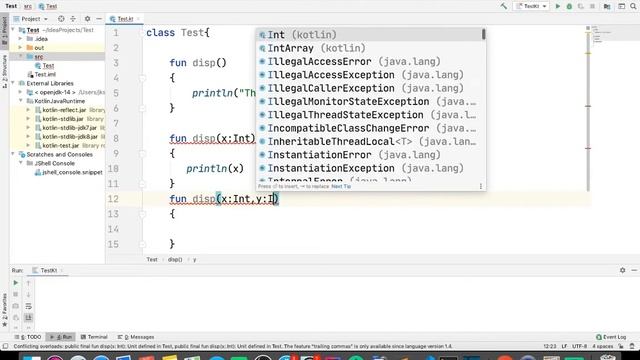Open Run panel settings gear

pos(622,270)
